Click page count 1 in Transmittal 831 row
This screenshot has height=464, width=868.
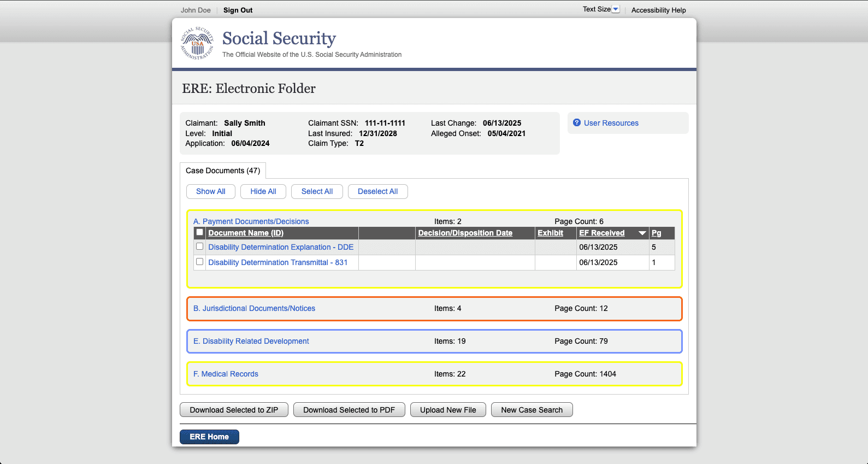[x=654, y=262]
